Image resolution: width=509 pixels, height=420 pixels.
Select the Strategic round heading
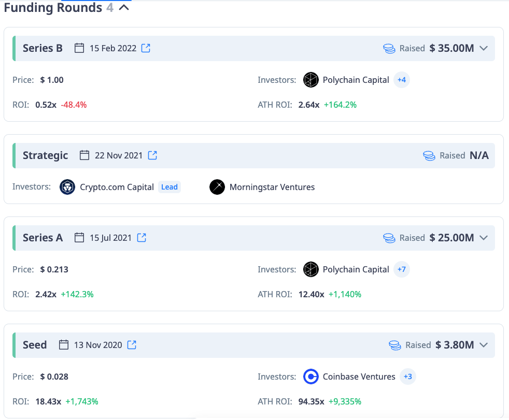46,155
